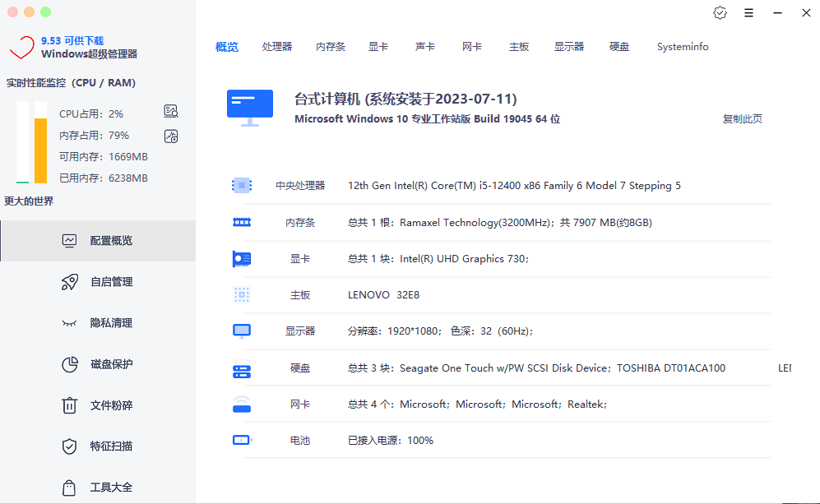Select 配置概览 in the sidebar

[x=110, y=241]
